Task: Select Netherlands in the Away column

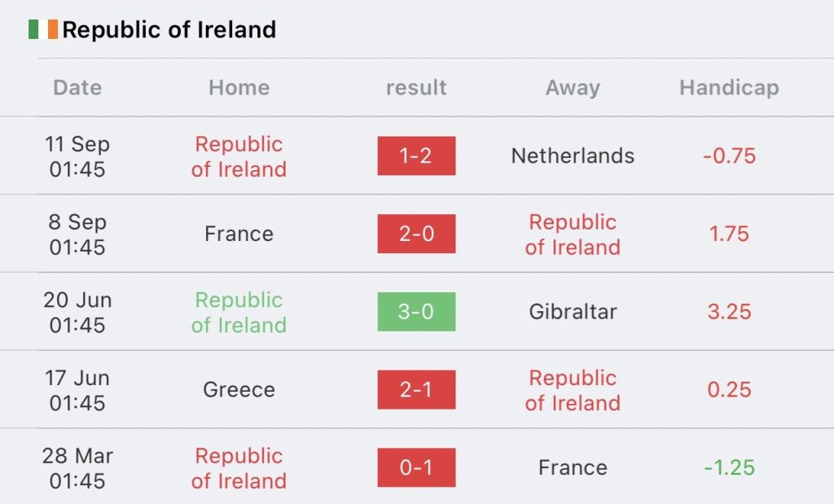Action: pos(573,156)
